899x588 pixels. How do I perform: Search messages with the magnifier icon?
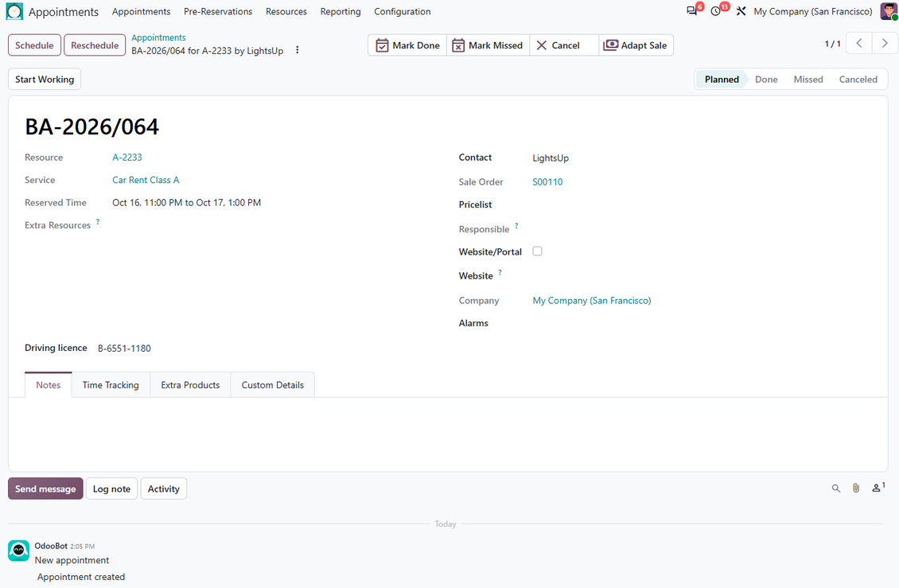[x=836, y=489]
